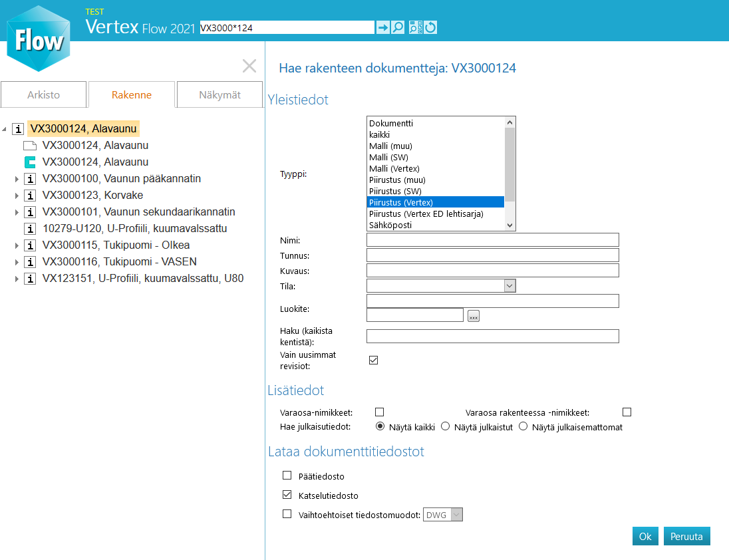Viewport: 729px width, 560px height.
Task: Expand the VX3000115 Tukipuomi - Olkea node
Action: (17, 245)
